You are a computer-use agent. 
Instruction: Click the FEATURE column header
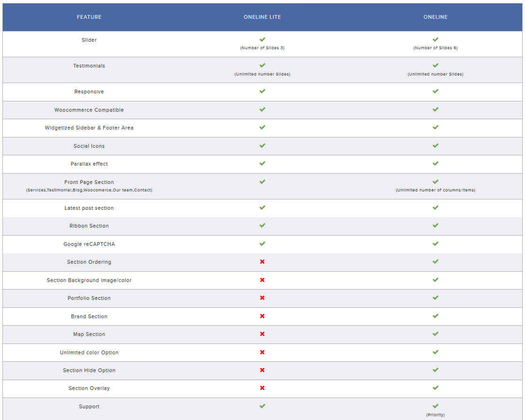click(x=89, y=17)
